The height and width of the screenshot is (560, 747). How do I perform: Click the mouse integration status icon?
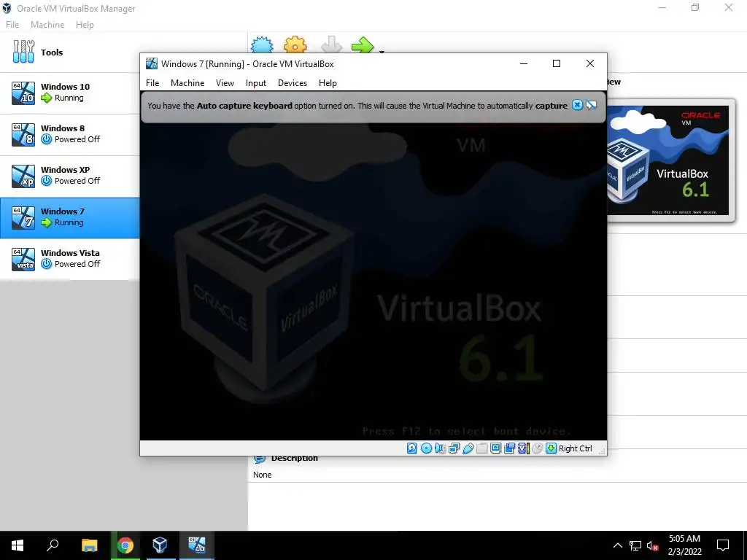point(537,448)
